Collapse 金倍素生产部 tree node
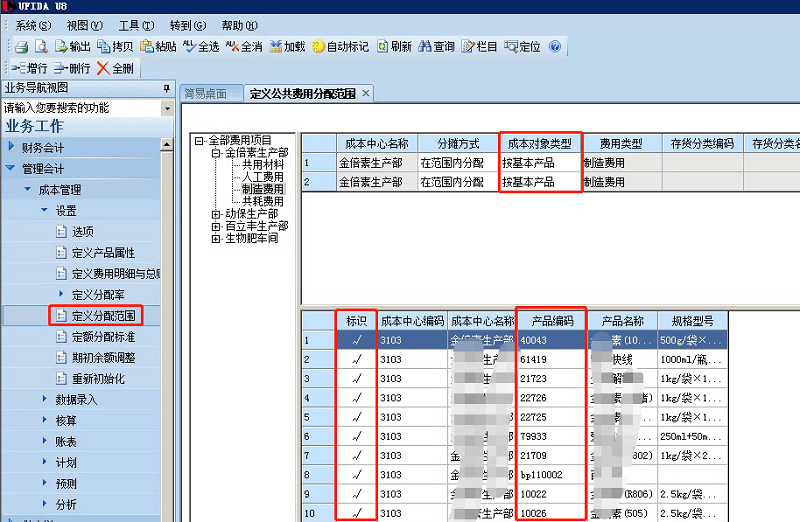800x522 pixels. click(216, 153)
